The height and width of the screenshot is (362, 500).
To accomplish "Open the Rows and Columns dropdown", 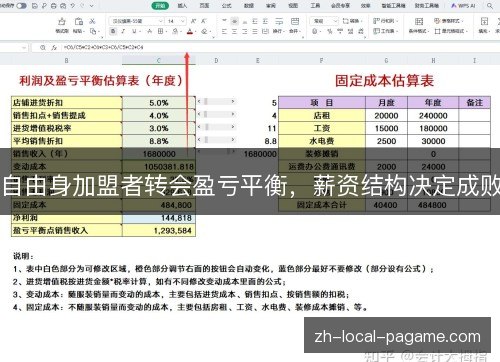I will point(386,21).
